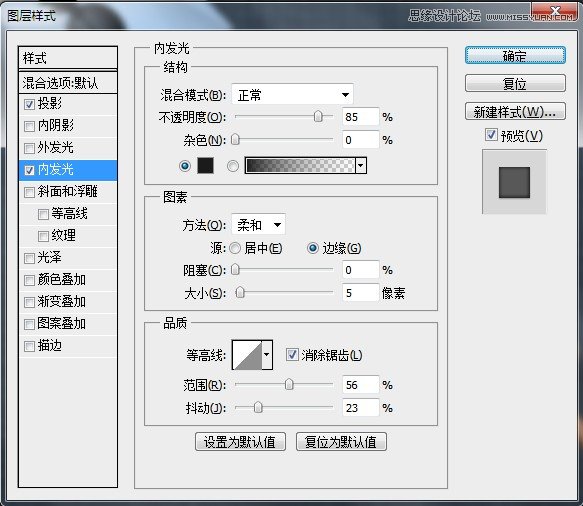This screenshot has height=506, width=583.
Task: Open the 斜面和浮雕 settings panel
Action: pos(67,191)
